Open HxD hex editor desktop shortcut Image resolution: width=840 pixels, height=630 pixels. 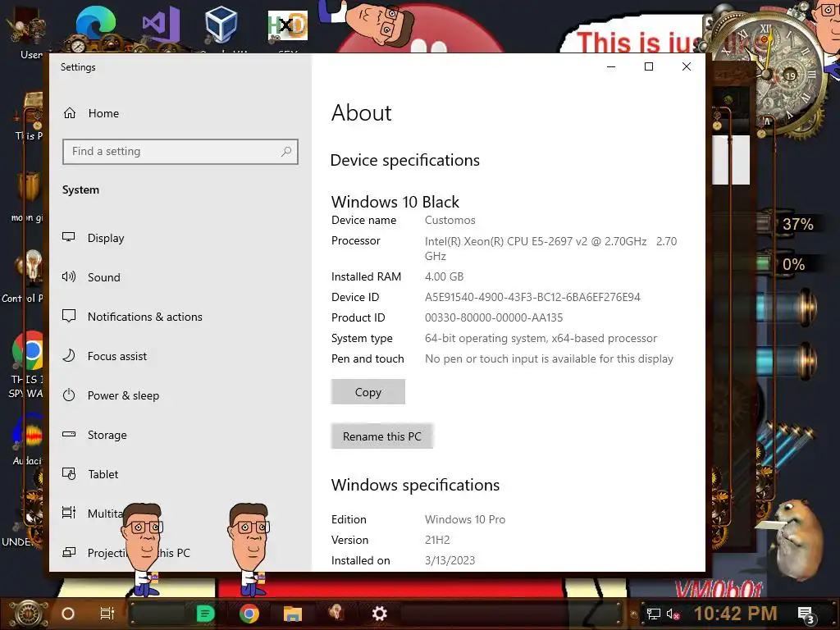tap(288, 25)
